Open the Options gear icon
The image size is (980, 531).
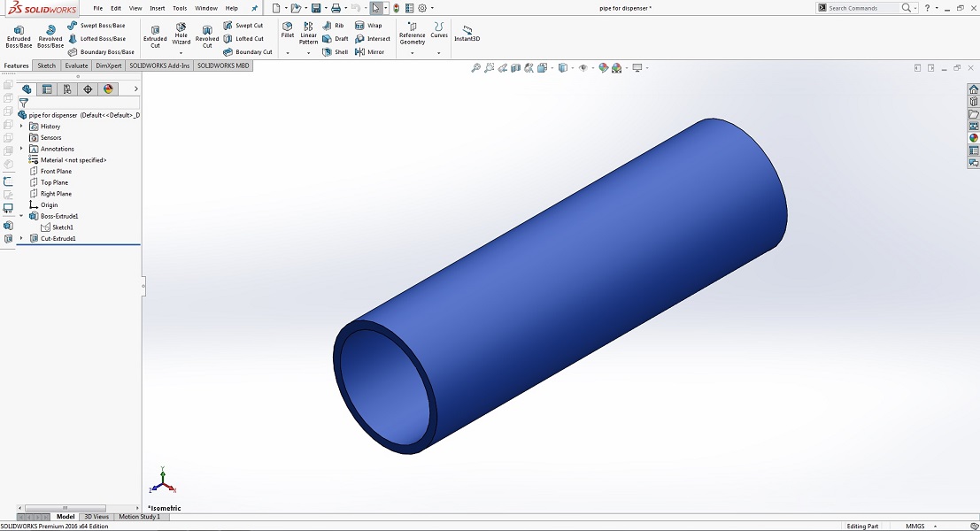tap(422, 8)
